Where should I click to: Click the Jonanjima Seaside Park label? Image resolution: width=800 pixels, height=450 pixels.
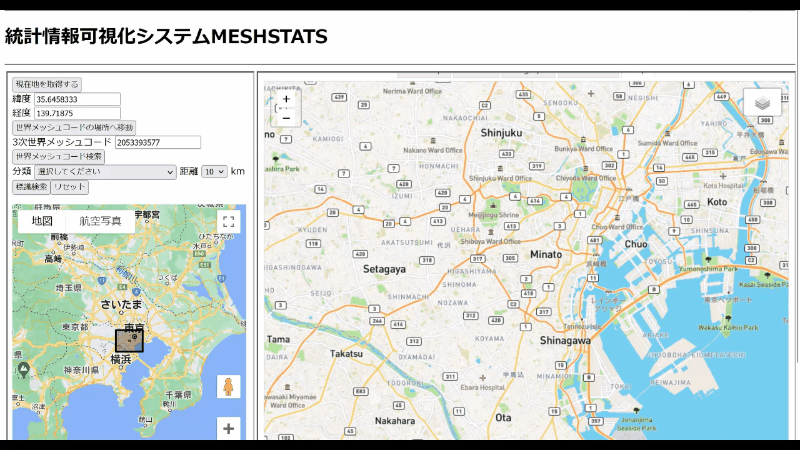point(637,424)
